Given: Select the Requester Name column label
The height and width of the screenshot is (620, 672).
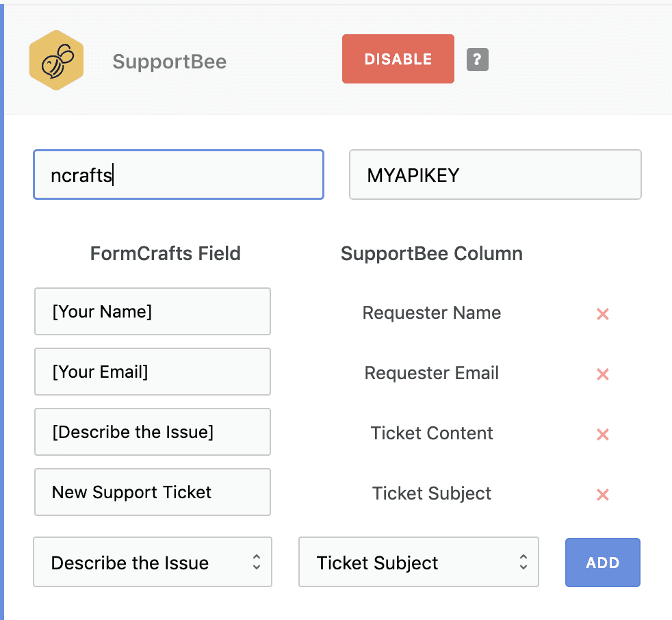Looking at the screenshot, I should (x=432, y=313).
